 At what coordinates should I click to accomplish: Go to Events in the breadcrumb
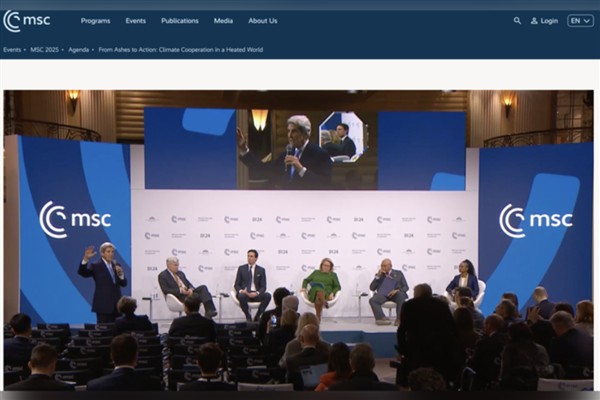12,49
